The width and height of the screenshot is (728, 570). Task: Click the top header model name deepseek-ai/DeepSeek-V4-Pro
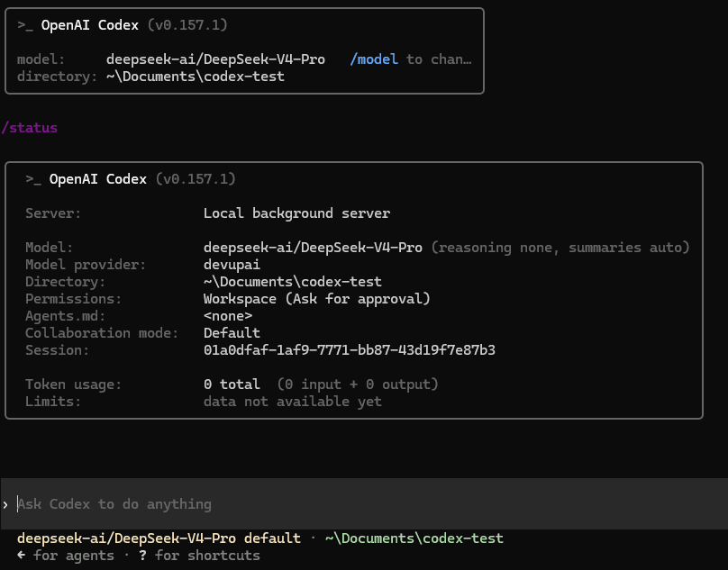click(x=215, y=59)
